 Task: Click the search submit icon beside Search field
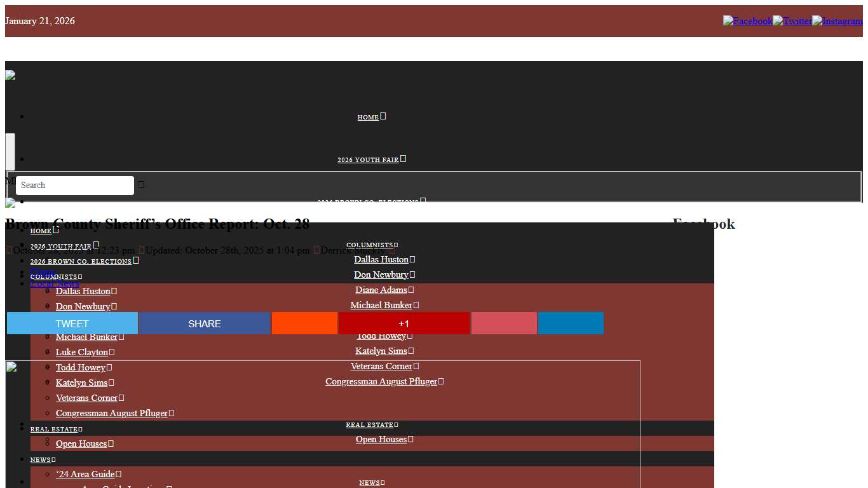pyautogui.click(x=142, y=185)
